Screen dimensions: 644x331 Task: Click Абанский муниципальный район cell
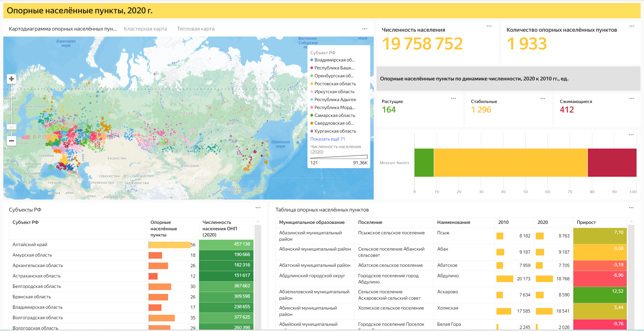(x=315, y=252)
